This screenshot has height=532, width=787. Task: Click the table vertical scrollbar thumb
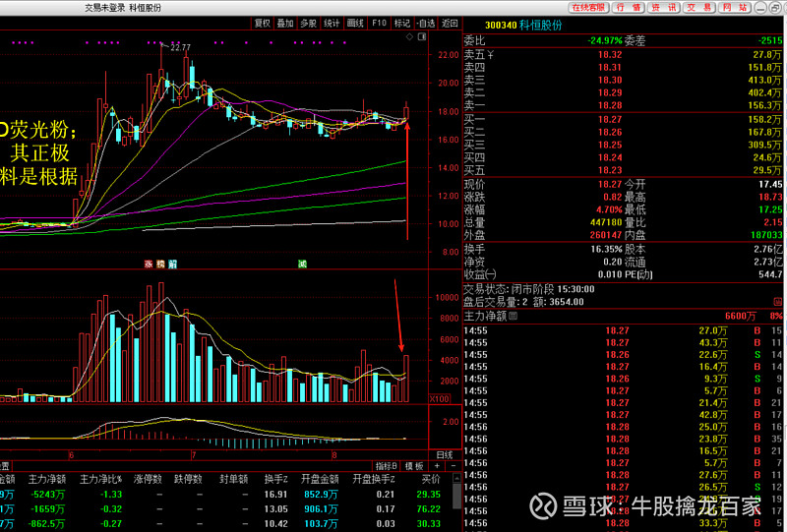[456, 497]
